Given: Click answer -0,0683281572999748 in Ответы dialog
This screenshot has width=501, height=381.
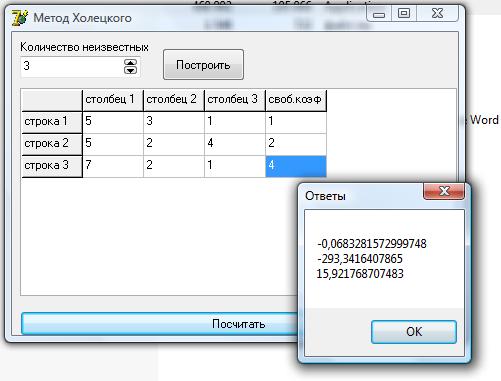Looking at the screenshot, I should (372, 244).
